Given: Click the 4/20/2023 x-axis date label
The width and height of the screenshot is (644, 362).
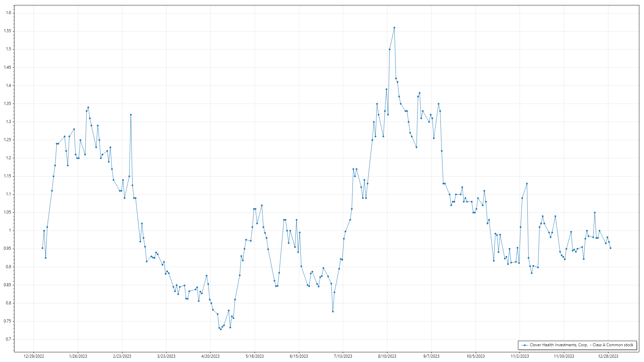Looking at the screenshot, I should (210, 356).
